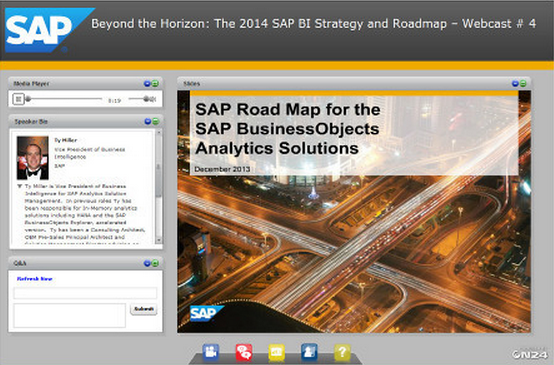Screen dimensions: 554x365
Task: Click the Speaker Bio scrollbar thumb
Action: point(159,167)
